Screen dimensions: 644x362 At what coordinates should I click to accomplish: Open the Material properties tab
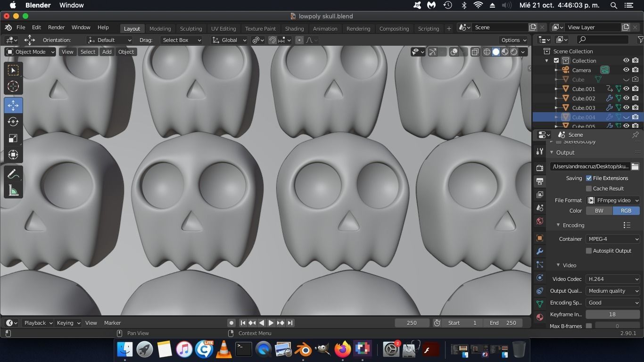click(x=540, y=317)
